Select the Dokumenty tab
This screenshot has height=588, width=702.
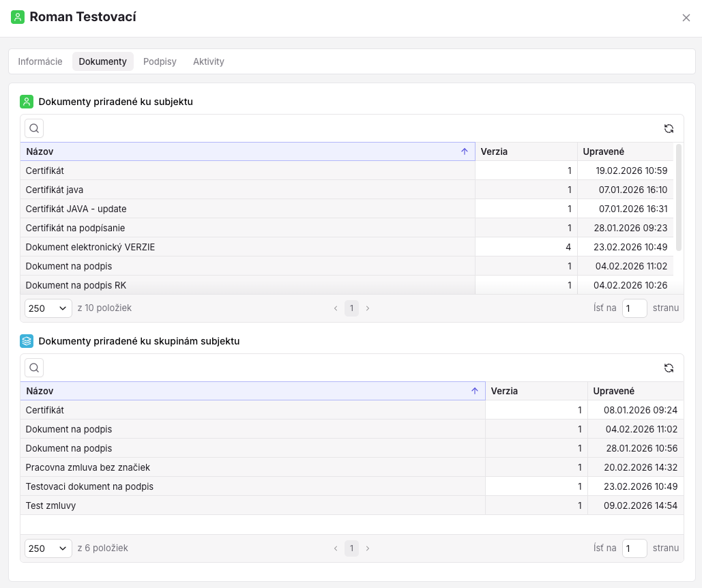(102, 61)
